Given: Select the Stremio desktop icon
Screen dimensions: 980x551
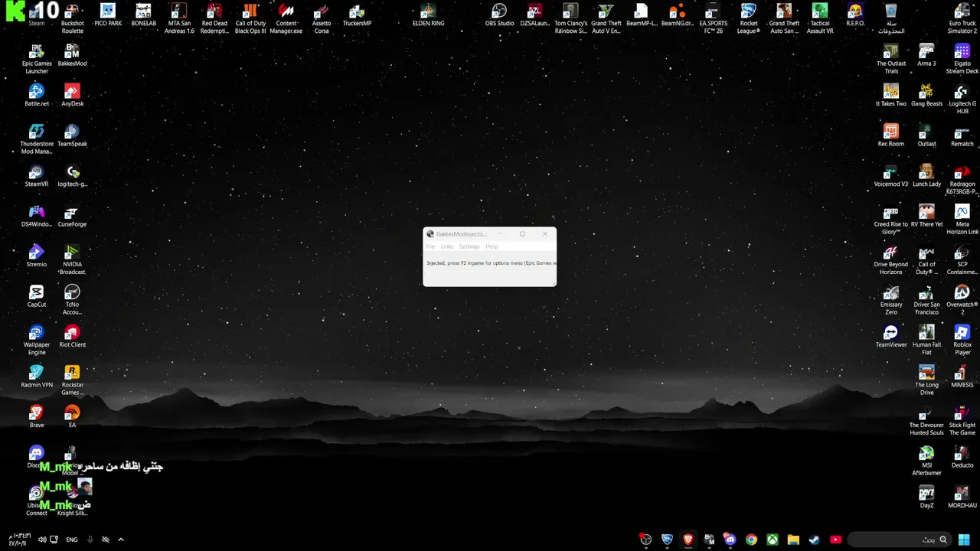Looking at the screenshot, I should (x=37, y=256).
